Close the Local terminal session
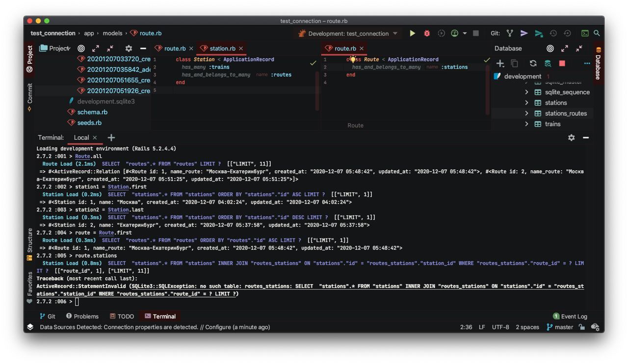 (95, 138)
